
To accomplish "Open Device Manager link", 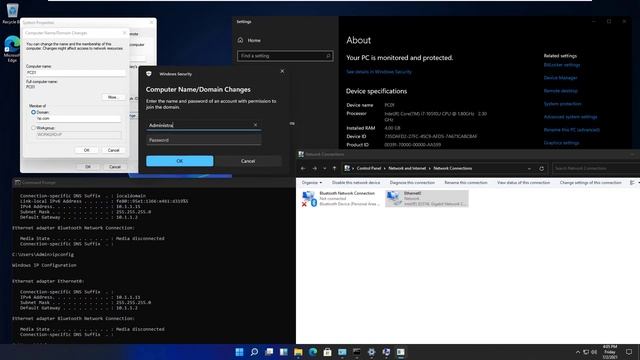I will click(x=560, y=78).
